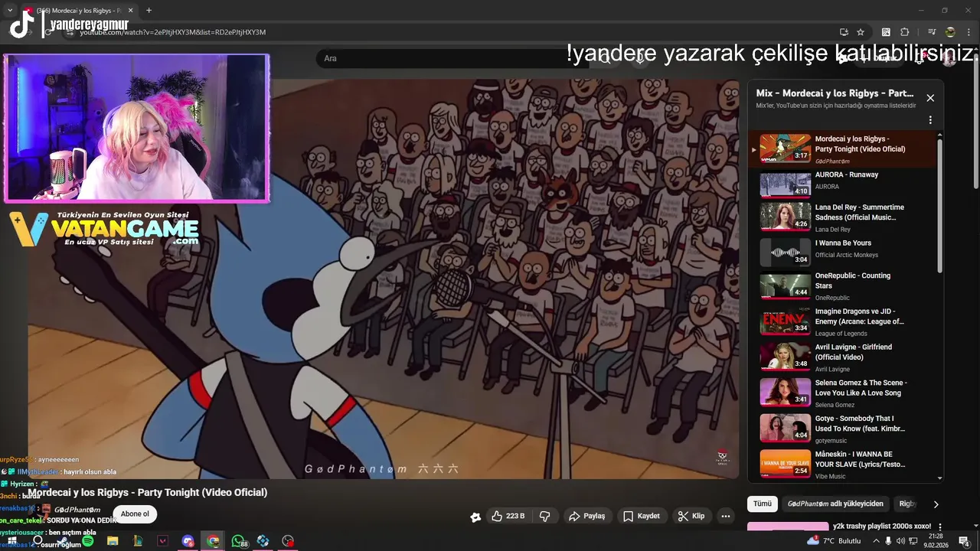
Task: Dislike the Party Tonight video
Action: [x=545, y=516]
